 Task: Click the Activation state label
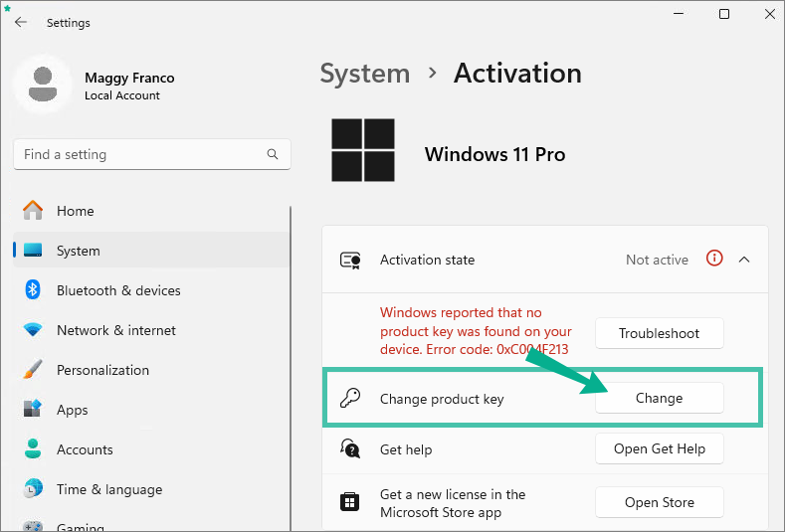coord(427,260)
